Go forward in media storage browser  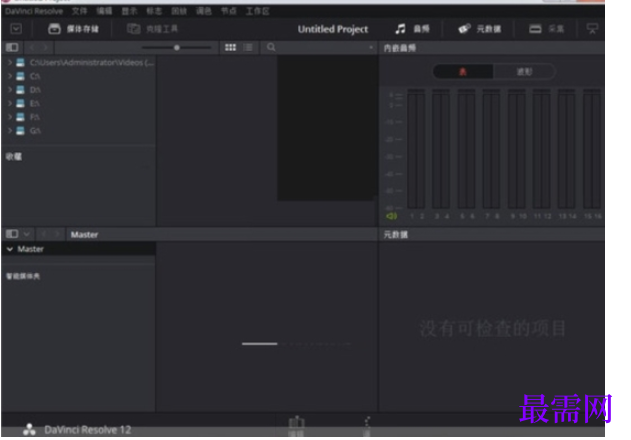coord(46,48)
